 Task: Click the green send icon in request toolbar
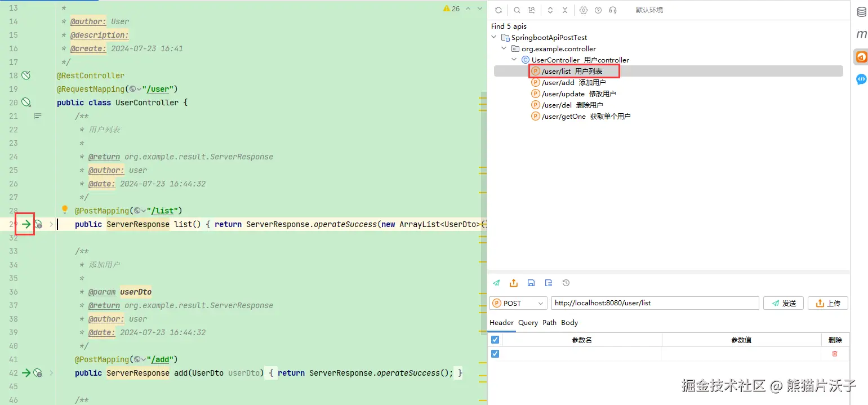pos(496,283)
